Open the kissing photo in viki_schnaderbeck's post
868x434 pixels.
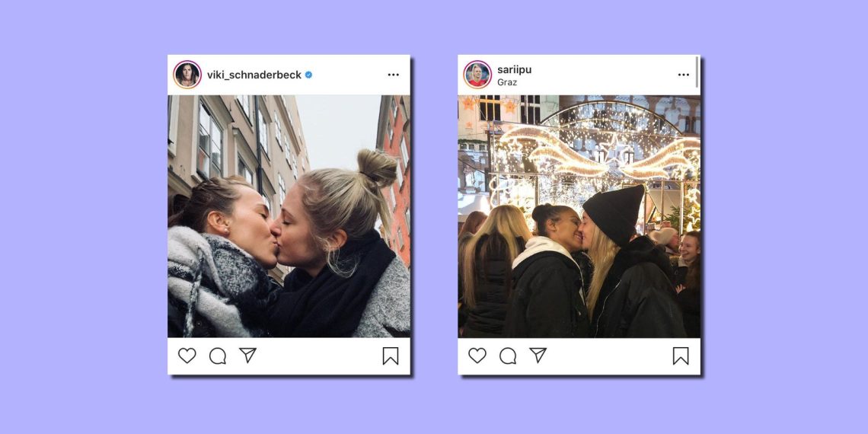(x=289, y=216)
